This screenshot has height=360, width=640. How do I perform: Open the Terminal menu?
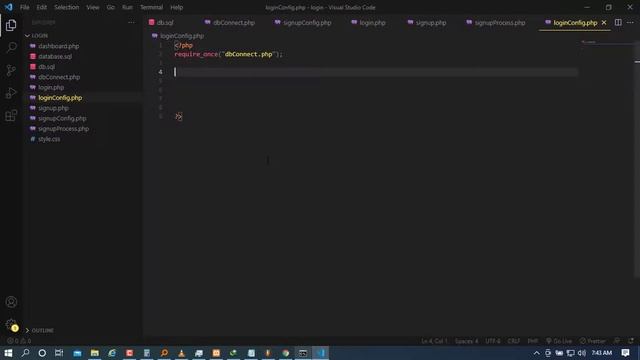[151, 7]
